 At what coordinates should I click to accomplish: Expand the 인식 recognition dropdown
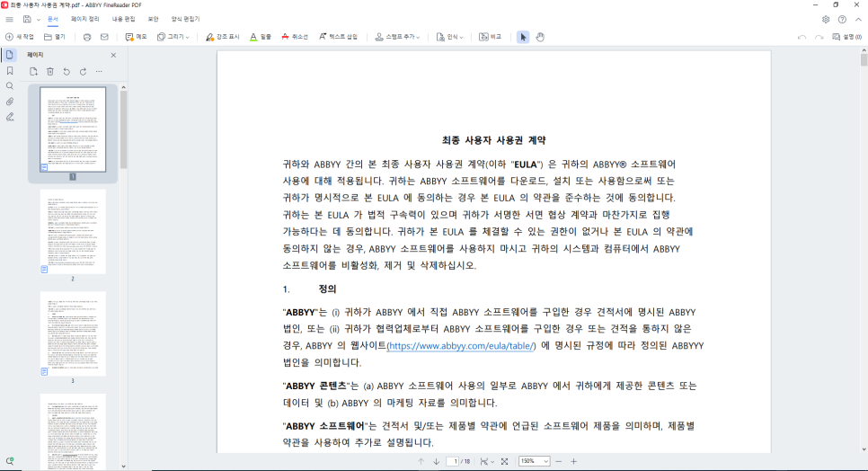coord(449,37)
